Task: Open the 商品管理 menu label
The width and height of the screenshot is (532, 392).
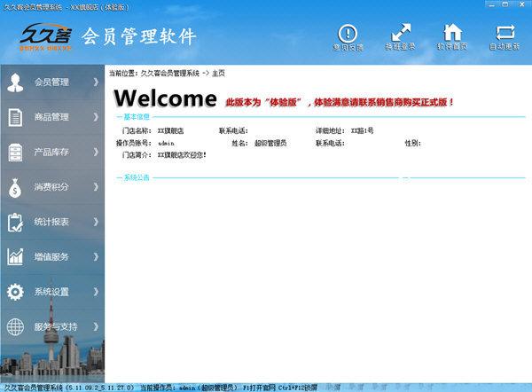Action: 51,117
